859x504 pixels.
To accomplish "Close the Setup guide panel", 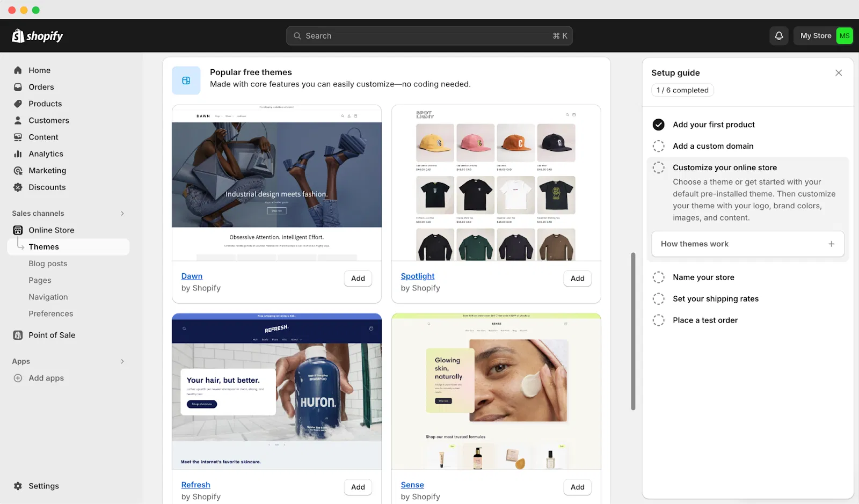I will (x=839, y=73).
